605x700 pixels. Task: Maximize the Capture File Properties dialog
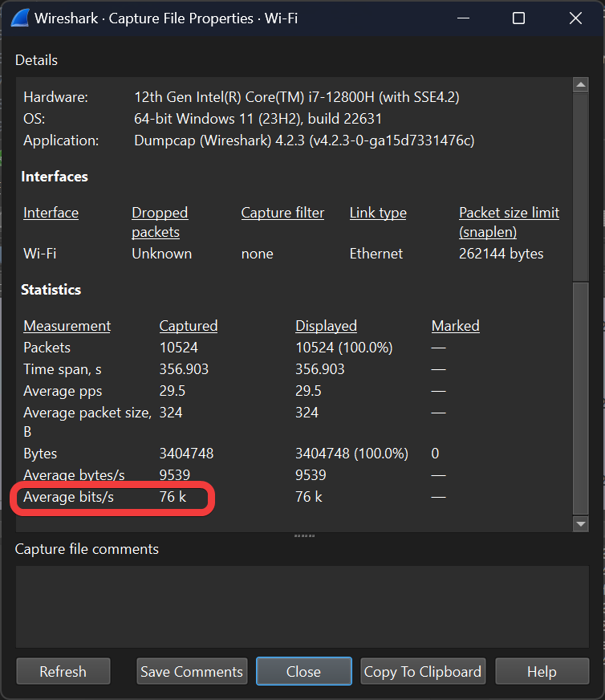tap(518, 18)
